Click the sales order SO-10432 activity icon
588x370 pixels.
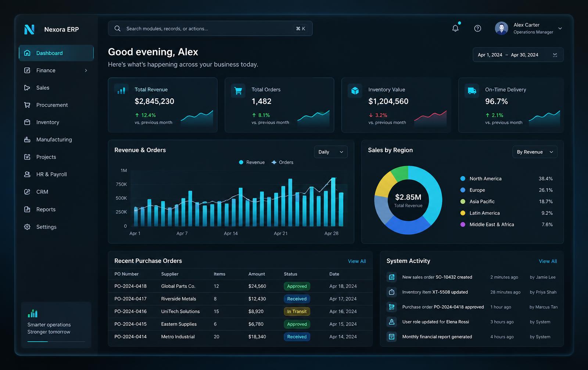392,277
